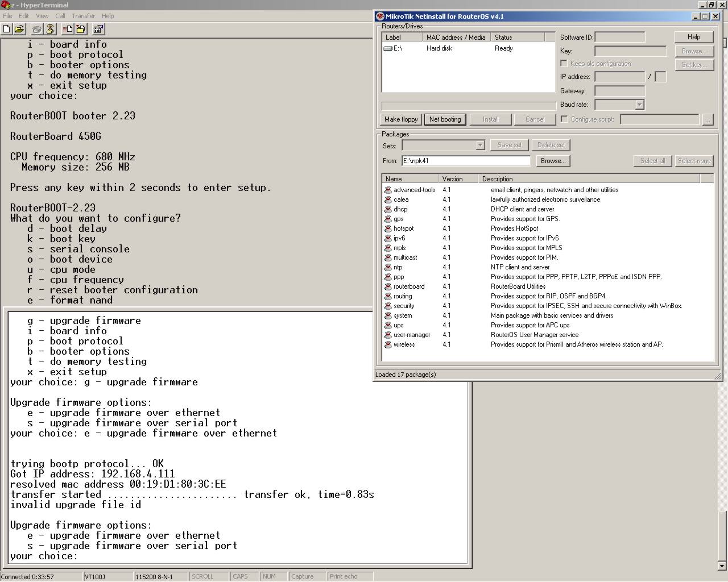This screenshot has height=582, width=728.
Task: Select the routerboard package icon
Action: 388,286
